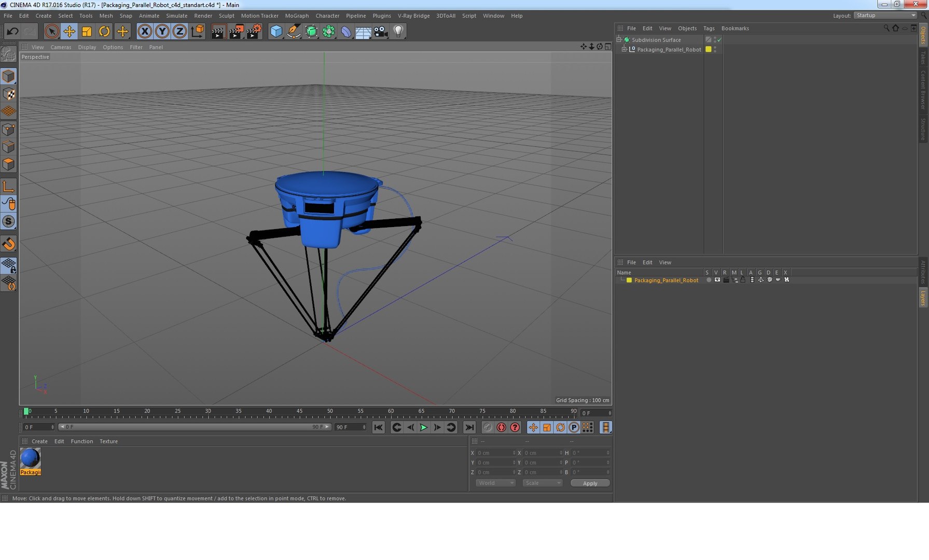Click the Undo arrow icon
Screen dimensions: 929x560
[x=12, y=32]
